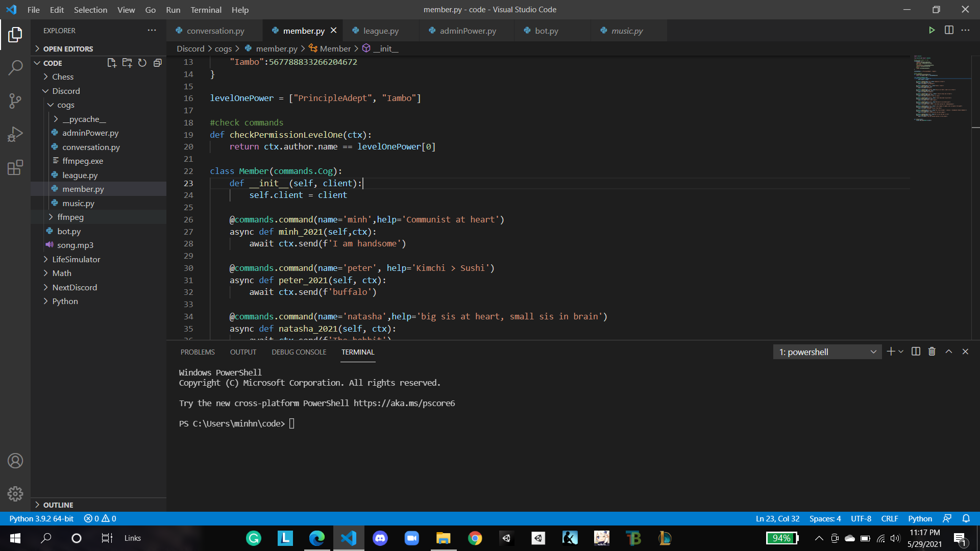Collapse the CODE workspace section
Viewport: 980px width, 551px height.
53,63
